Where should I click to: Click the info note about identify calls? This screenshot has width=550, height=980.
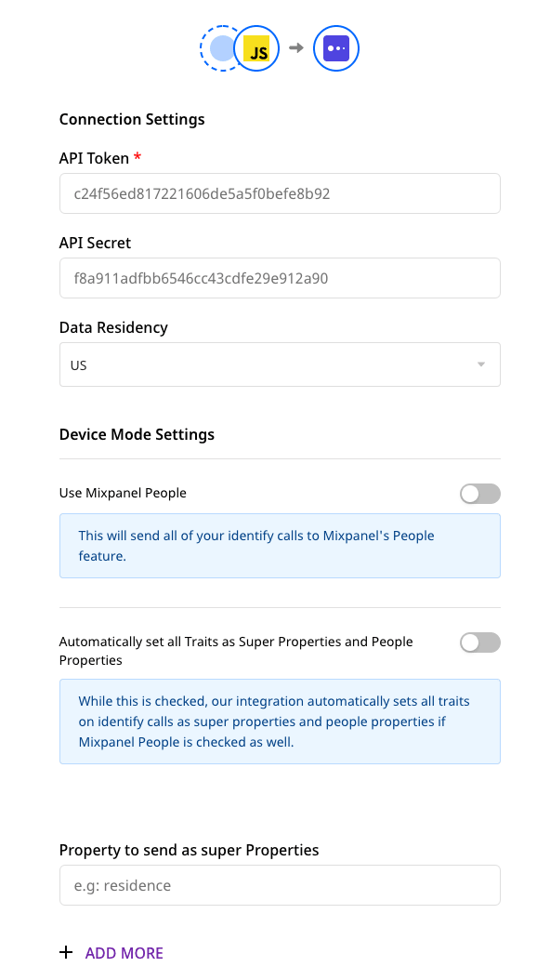click(x=279, y=545)
